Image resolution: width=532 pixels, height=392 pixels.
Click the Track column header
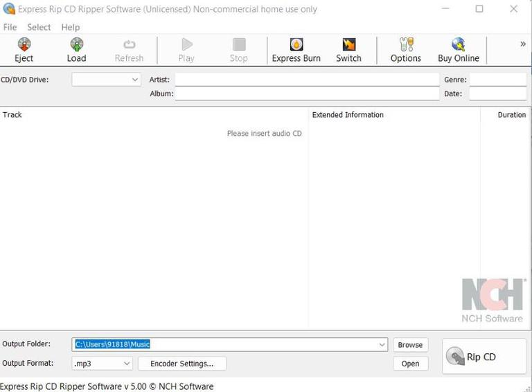click(x=12, y=114)
